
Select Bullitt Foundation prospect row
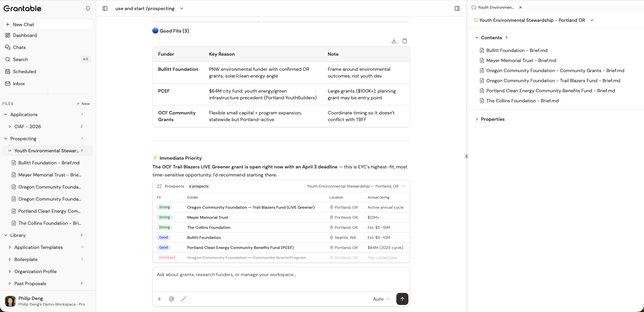click(281, 238)
